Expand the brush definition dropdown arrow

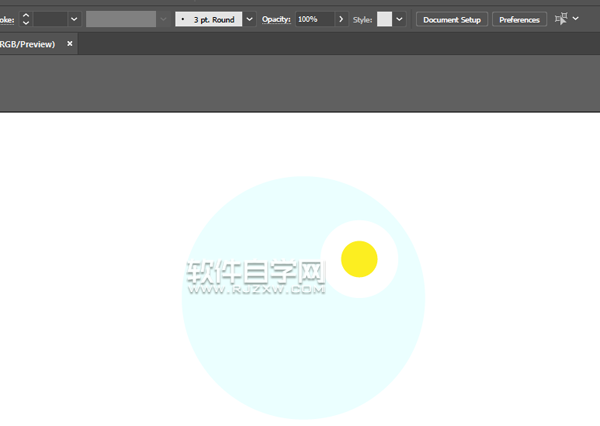[249, 19]
